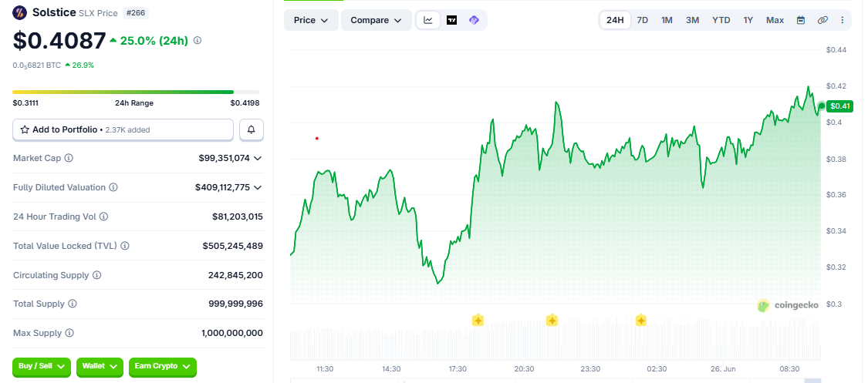Show Market Cap info tooltip icon

pos(69,158)
